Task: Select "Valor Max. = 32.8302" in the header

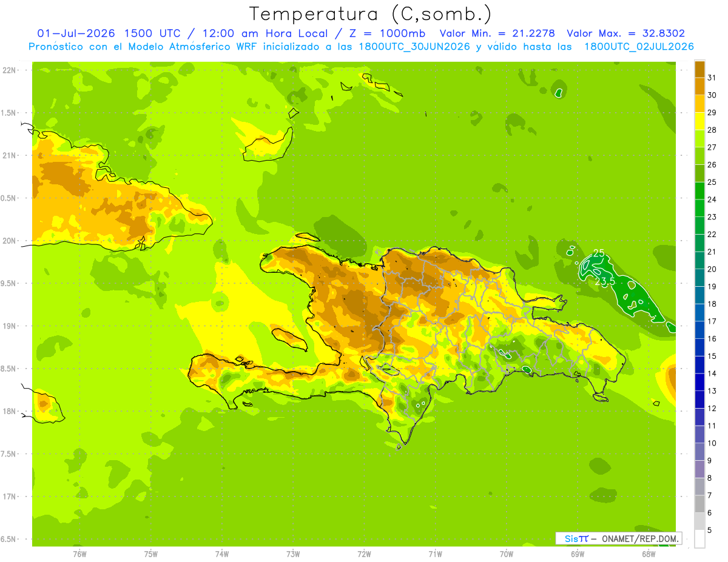Action: [x=626, y=33]
